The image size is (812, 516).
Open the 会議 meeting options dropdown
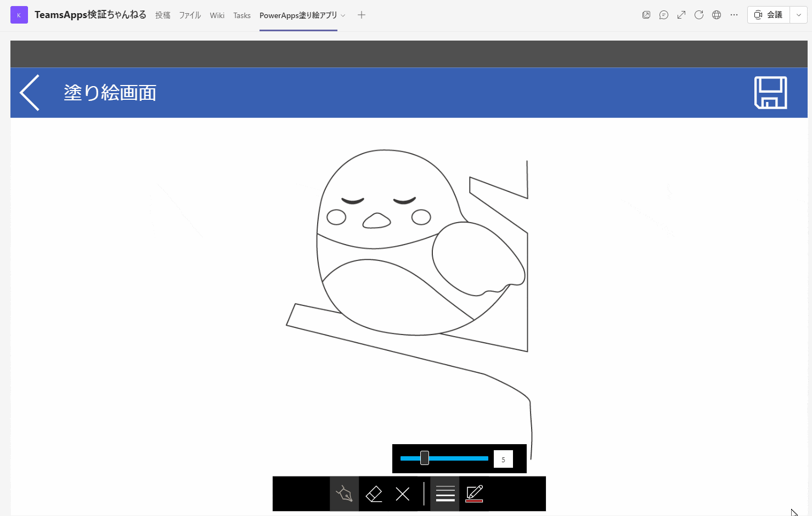tap(798, 15)
